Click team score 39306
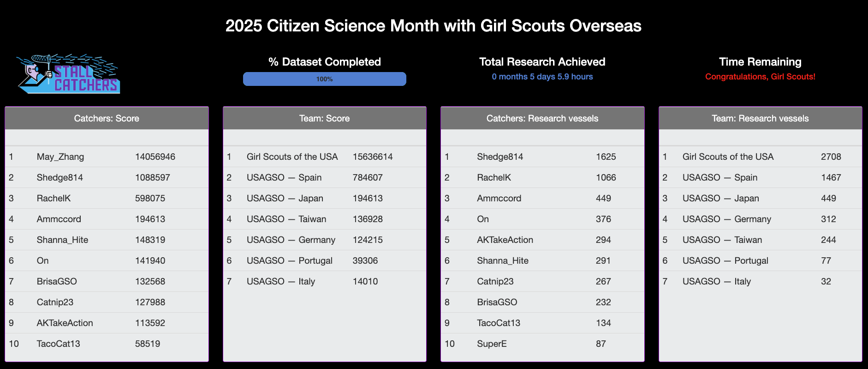Image resolution: width=868 pixels, height=369 pixels. [x=365, y=260]
